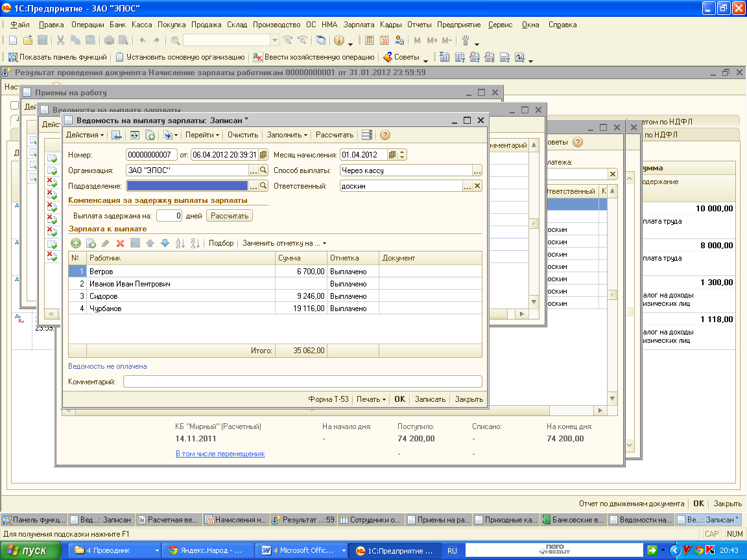Click the Refresh icon in form toolbar
747x560 pixels.
pyautogui.click(x=135, y=135)
